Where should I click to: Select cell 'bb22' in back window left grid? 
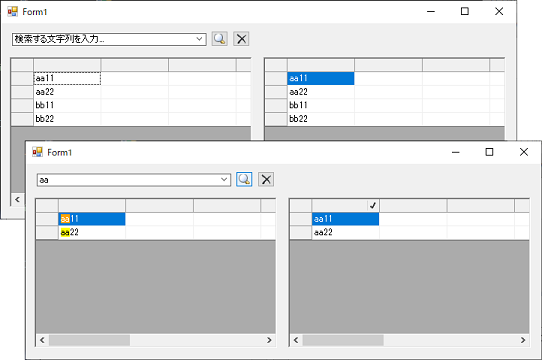pyautogui.click(x=67, y=119)
